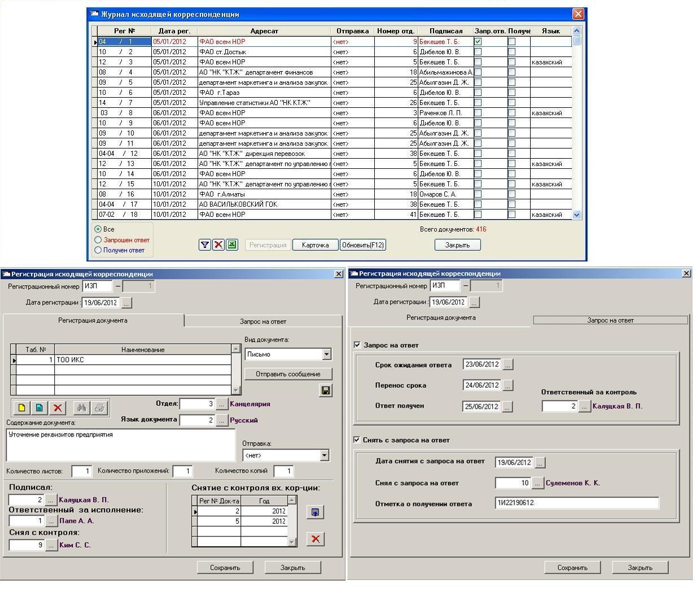
Task: Check the Получен checkbox in row 12 / 3
Action: pyautogui.click(x=512, y=62)
